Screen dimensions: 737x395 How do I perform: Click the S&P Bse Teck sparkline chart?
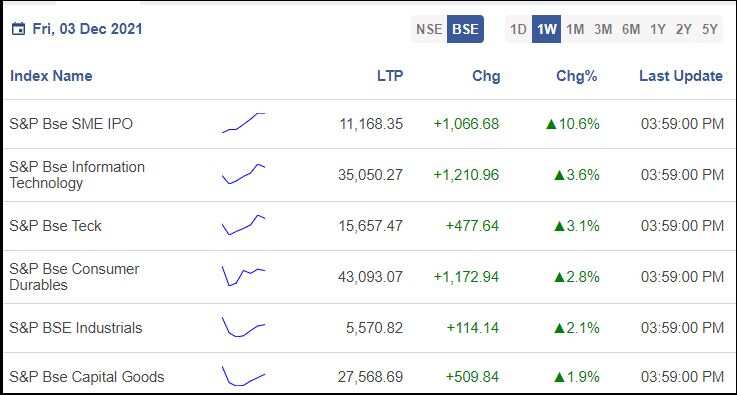click(x=243, y=225)
